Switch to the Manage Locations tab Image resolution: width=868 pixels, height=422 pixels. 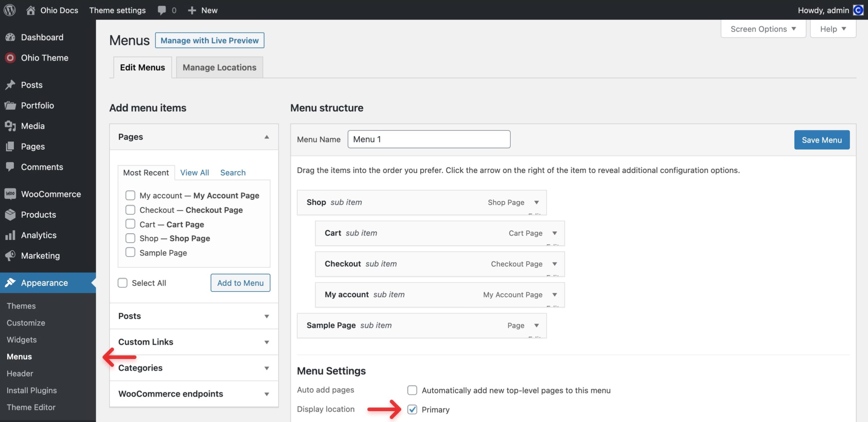[x=219, y=67]
